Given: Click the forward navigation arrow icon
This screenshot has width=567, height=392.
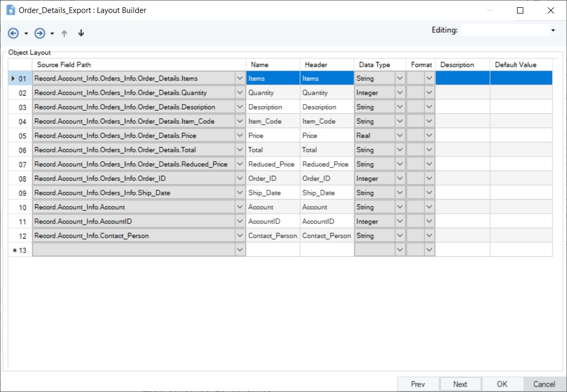Looking at the screenshot, I should (40, 33).
